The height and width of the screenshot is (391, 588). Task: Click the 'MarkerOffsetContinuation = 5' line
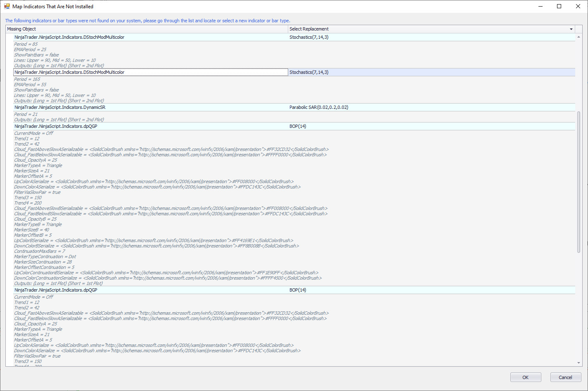coord(44,267)
